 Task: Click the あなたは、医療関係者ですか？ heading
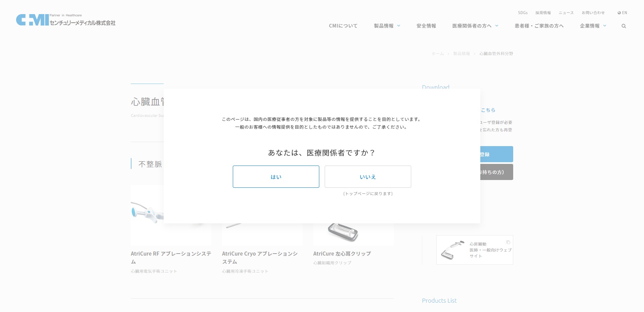click(322, 153)
